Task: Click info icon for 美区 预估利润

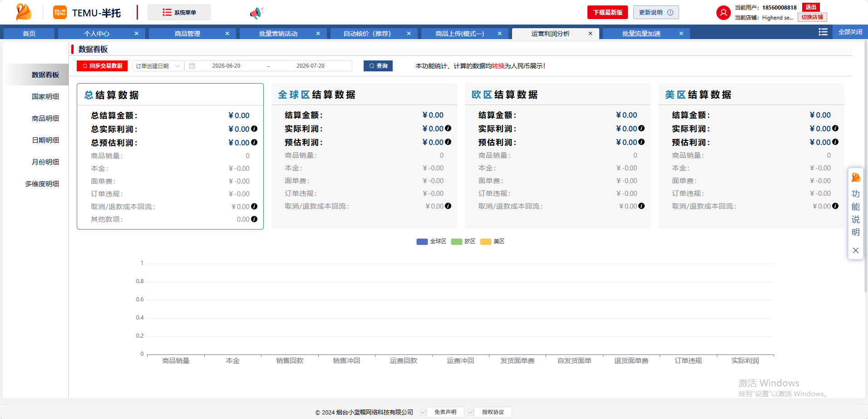Action: coord(835,142)
